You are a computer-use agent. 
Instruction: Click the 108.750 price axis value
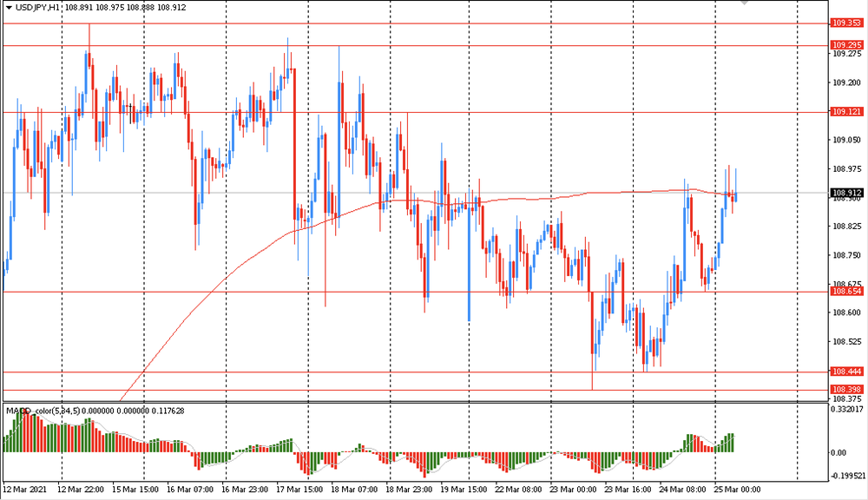point(847,255)
